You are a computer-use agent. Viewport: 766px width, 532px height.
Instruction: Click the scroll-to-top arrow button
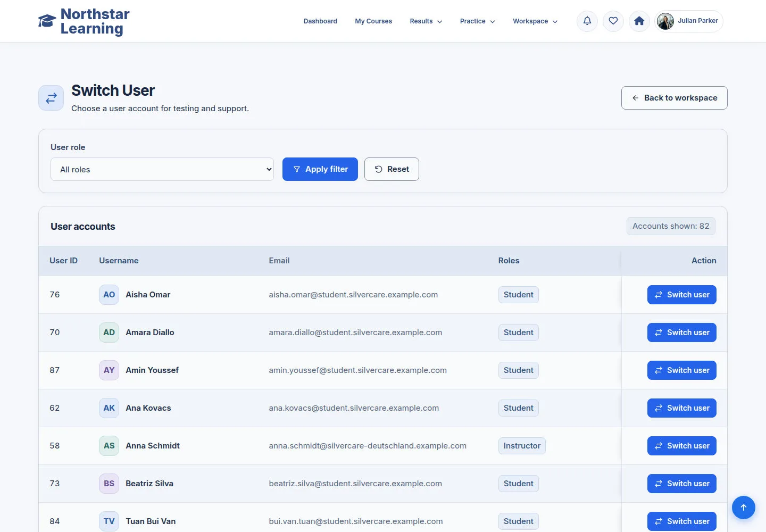pos(744,508)
